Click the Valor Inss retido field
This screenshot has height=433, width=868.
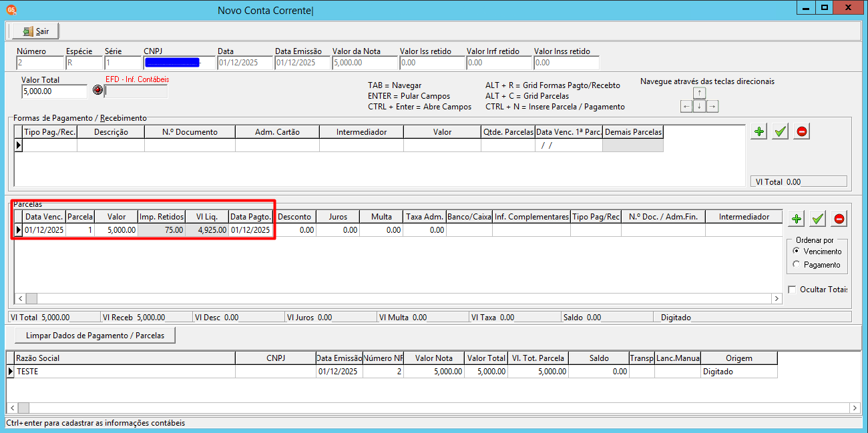pyautogui.click(x=566, y=63)
